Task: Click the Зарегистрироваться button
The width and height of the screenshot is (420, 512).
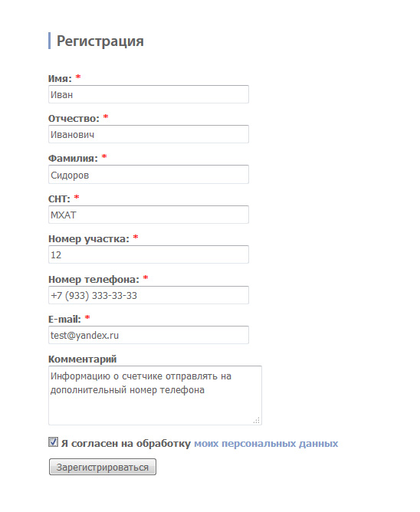Action: tap(103, 467)
